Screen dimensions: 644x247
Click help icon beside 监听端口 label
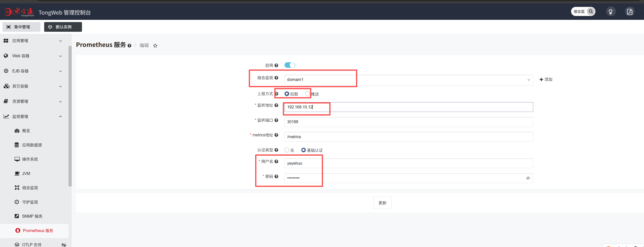point(276,120)
